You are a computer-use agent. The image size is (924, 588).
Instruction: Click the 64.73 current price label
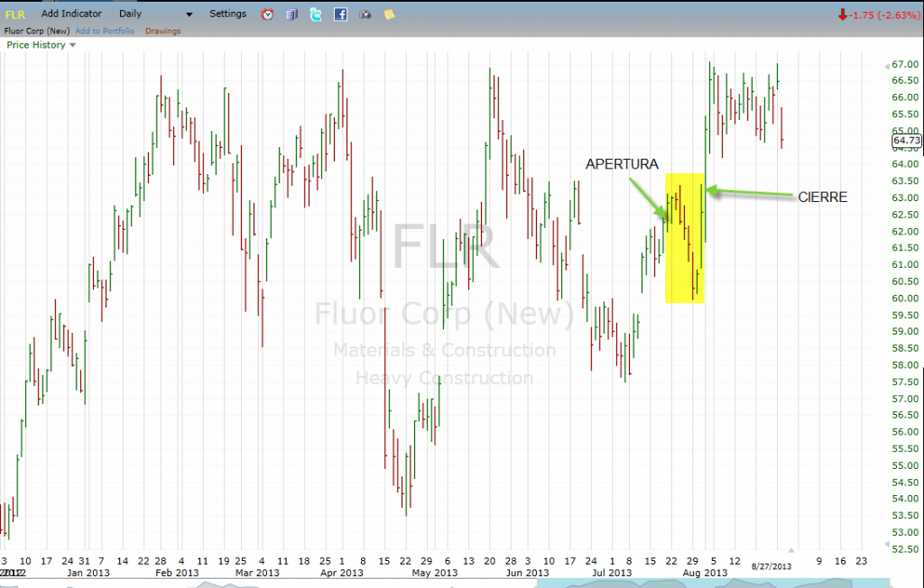tap(906, 141)
